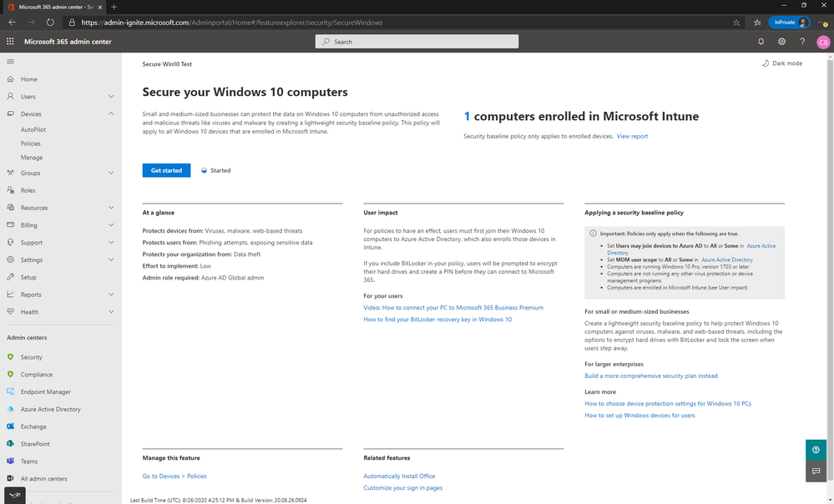Open SharePoint admin center icon
Image resolution: width=834 pixels, height=504 pixels.
(x=10, y=443)
